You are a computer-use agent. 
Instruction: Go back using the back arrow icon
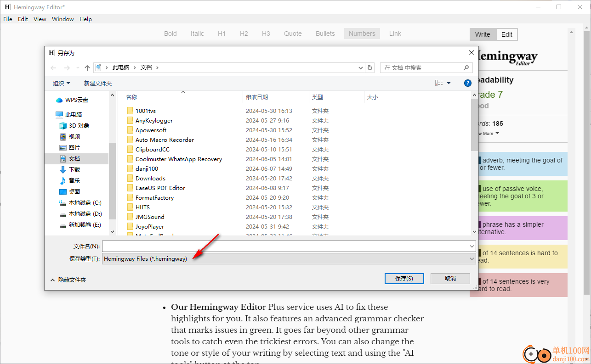(53, 67)
